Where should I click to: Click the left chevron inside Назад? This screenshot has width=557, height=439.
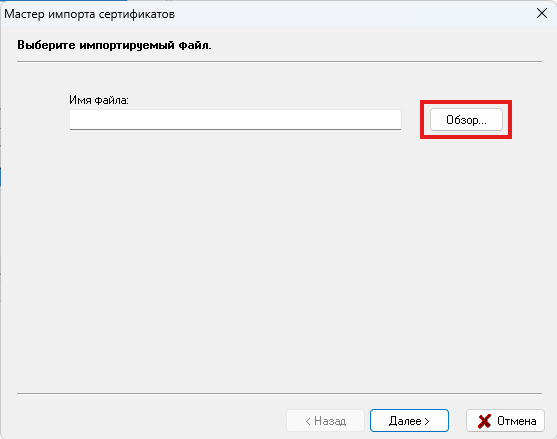308,421
